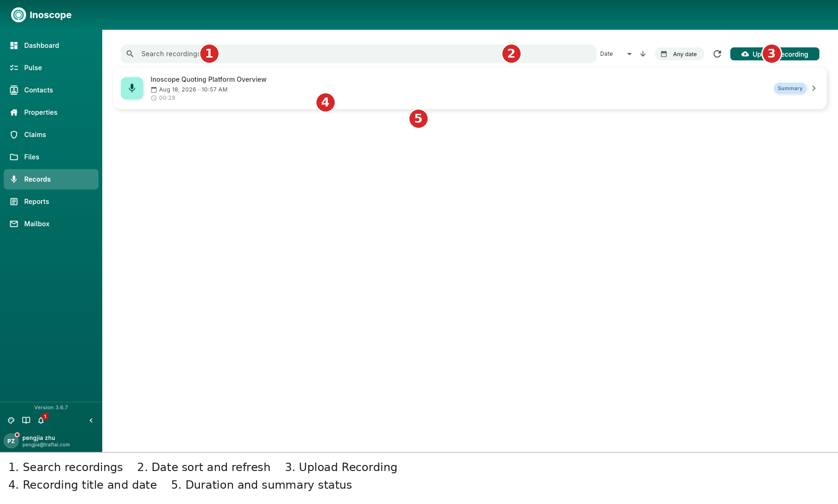The width and height of the screenshot is (838, 504).
Task: Navigate to Properties
Action: click(51, 112)
